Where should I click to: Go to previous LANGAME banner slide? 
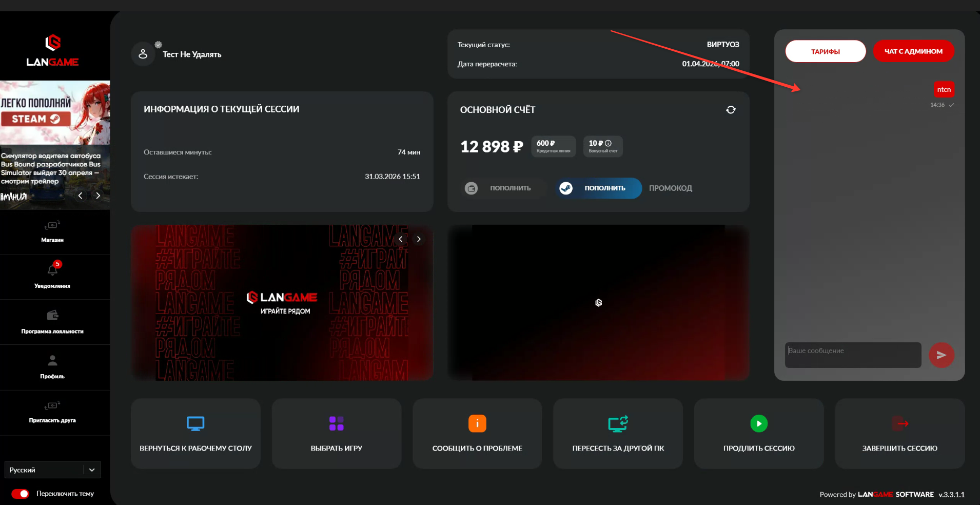click(401, 239)
